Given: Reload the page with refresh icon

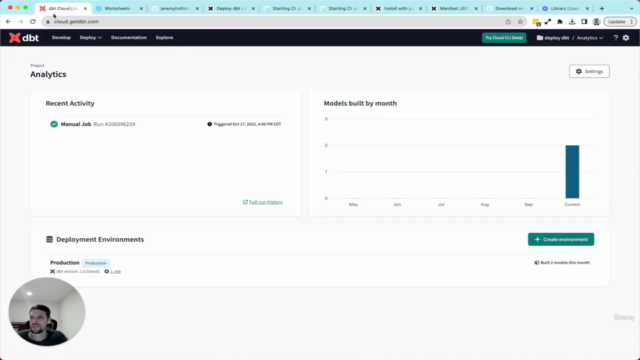Looking at the screenshot, I should pyautogui.click(x=33, y=22).
